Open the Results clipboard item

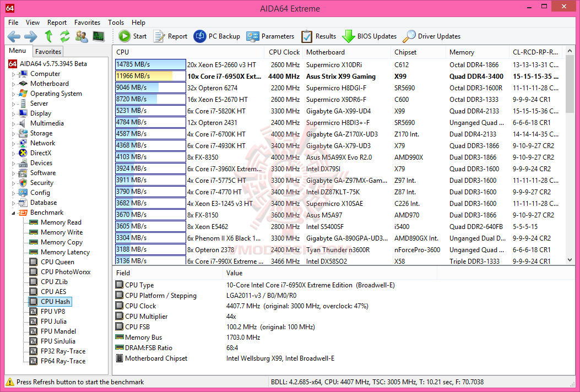click(319, 36)
